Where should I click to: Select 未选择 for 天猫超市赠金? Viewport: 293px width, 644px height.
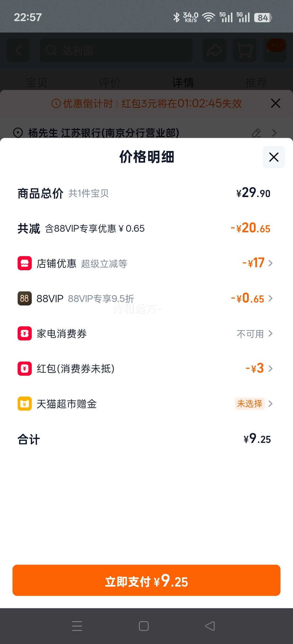[250, 404]
